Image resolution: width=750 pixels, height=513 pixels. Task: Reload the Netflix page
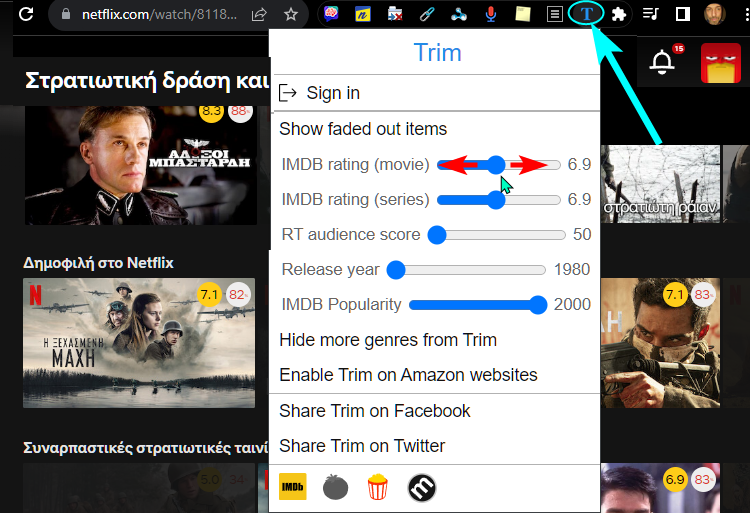[26, 14]
